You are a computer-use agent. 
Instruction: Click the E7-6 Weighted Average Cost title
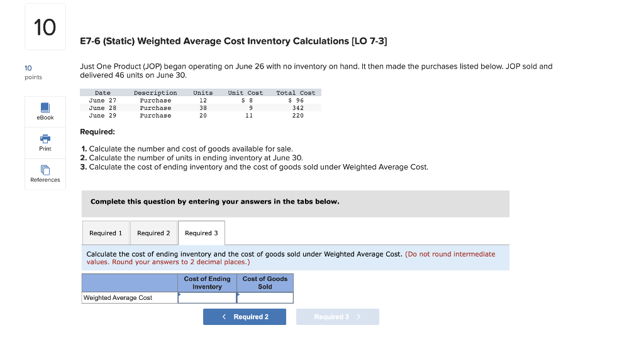point(233,41)
